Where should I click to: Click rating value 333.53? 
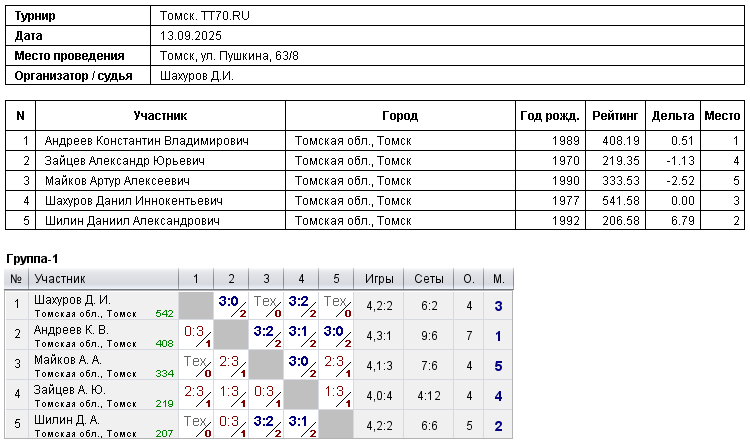(x=621, y=181)
